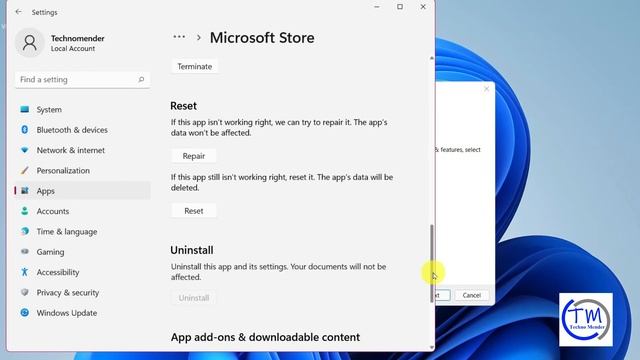The height and width of the screenshot is (360, 640).
Task: Click the scrollbar up arrow
Action: click(432, 58)
